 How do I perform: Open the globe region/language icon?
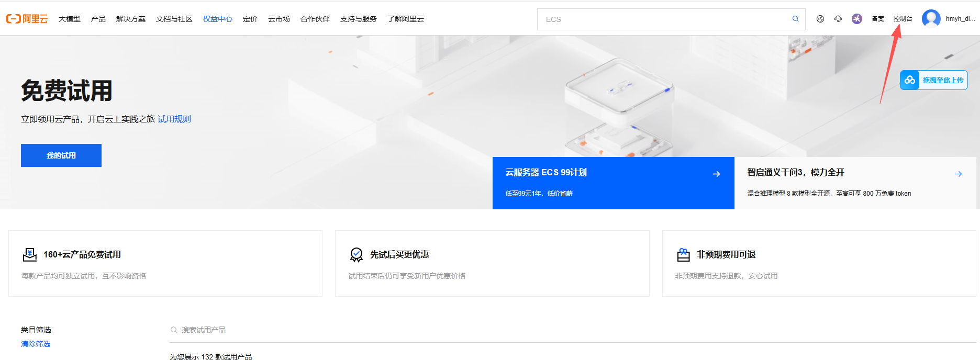pyautogui.click(x=820, y=19)
